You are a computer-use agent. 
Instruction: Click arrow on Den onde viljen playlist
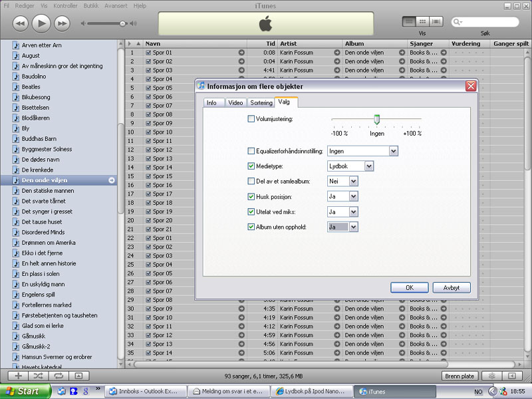point(112,180)
